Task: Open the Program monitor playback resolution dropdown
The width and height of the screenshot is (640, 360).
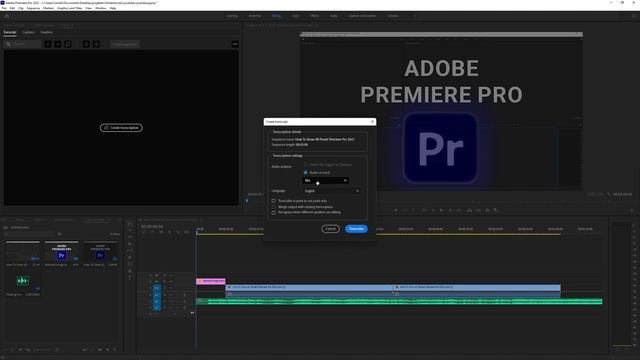Action: (595, 194)
